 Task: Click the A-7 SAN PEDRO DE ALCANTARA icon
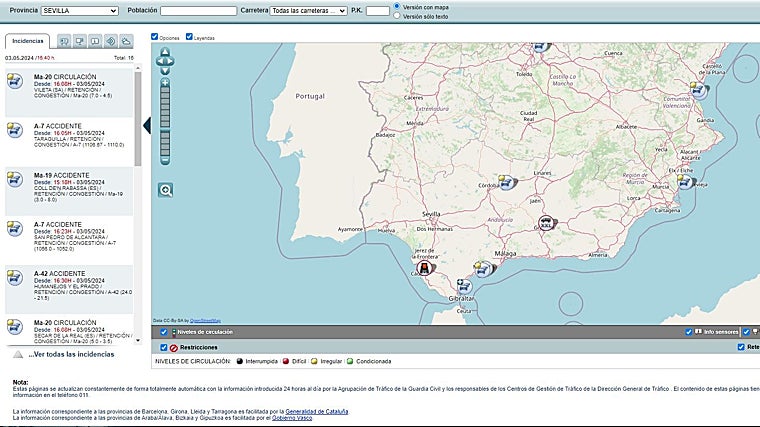(x=15, y=228)
